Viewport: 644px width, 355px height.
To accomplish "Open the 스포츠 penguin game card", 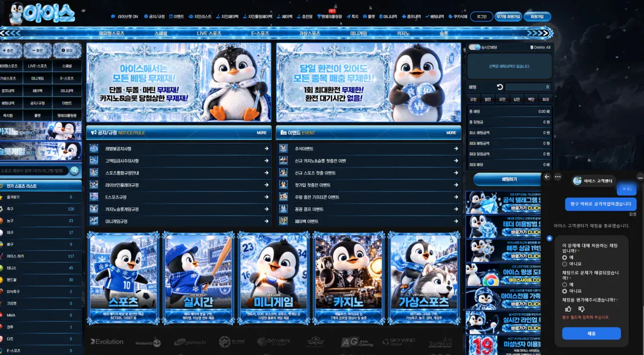I will tap(123, 278).
